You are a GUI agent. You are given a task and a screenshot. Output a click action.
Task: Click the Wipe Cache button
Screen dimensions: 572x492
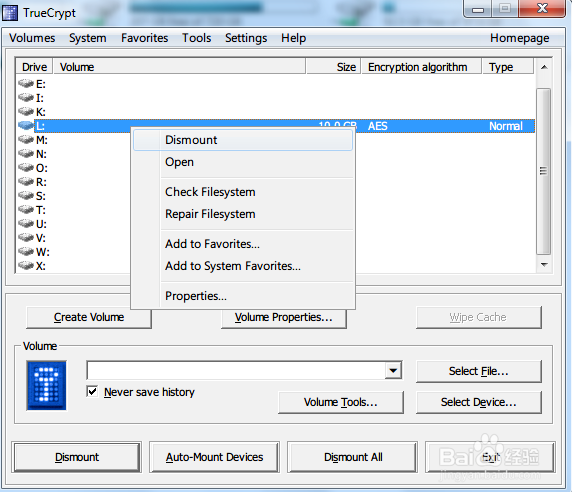478,317
